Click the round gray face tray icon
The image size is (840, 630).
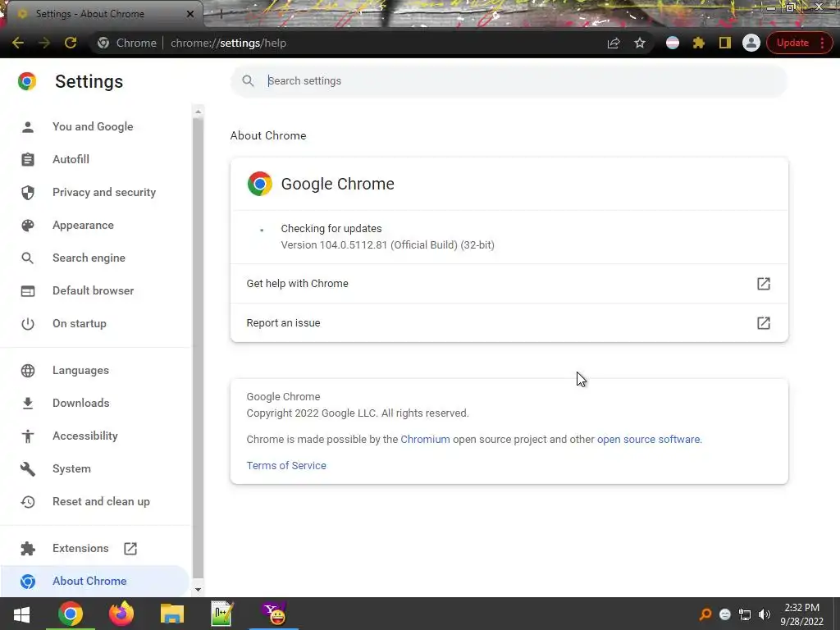(x=725, y=614)
